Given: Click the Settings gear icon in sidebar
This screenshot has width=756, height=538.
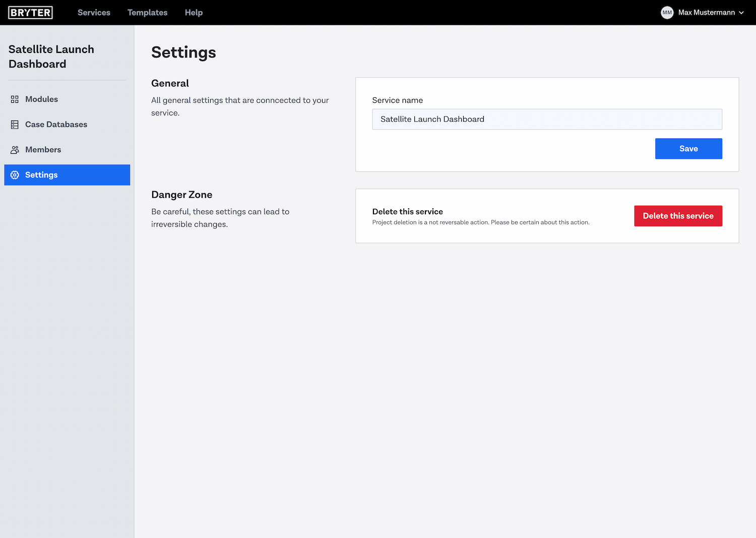Looking at the screenshot, I should [x=15, y=175].
